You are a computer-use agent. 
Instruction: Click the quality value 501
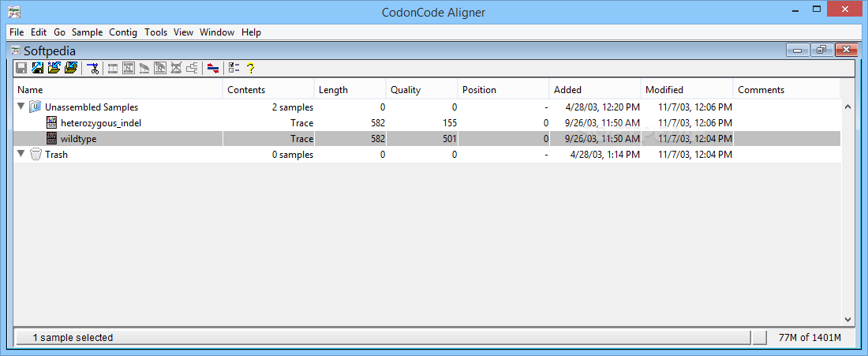[449, 139]
